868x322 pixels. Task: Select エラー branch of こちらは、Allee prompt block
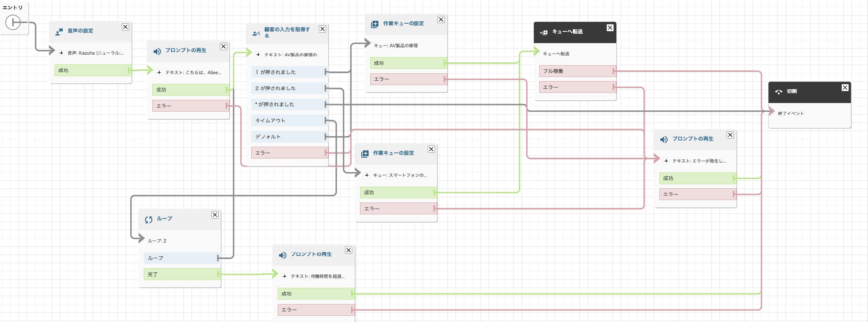pyautogui.click(x=191, y=106)
